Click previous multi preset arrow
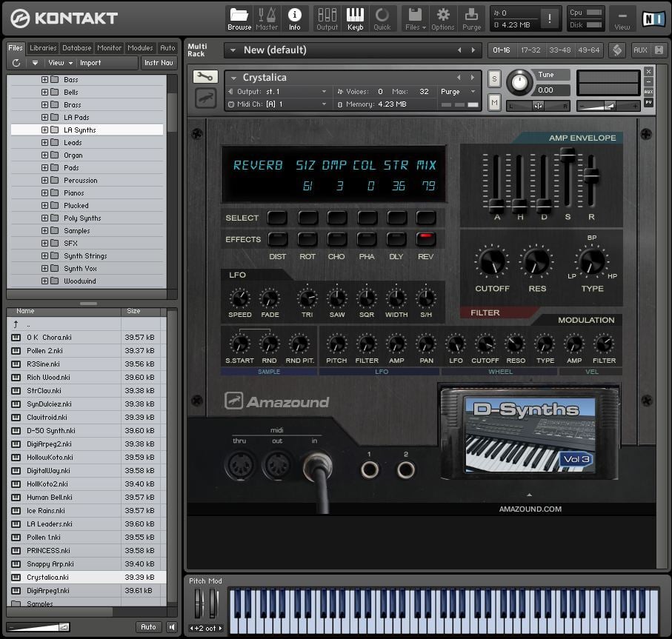The width and height of the screenshot is (672, 639). click(459, 50)
